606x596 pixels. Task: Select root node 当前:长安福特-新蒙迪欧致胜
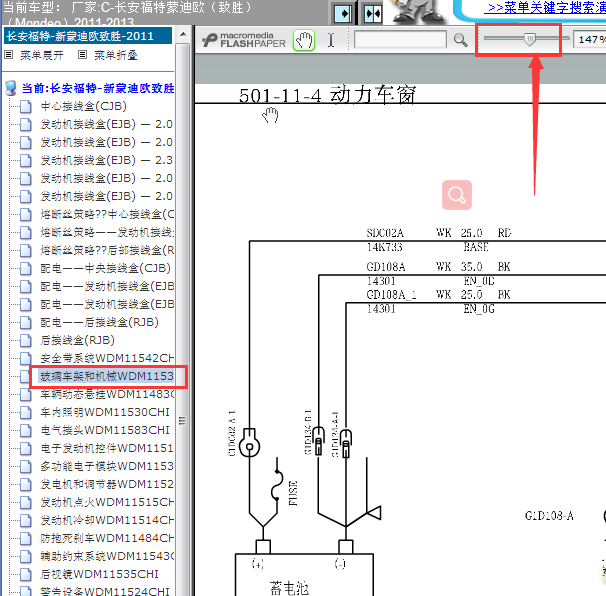click(98, 89)
